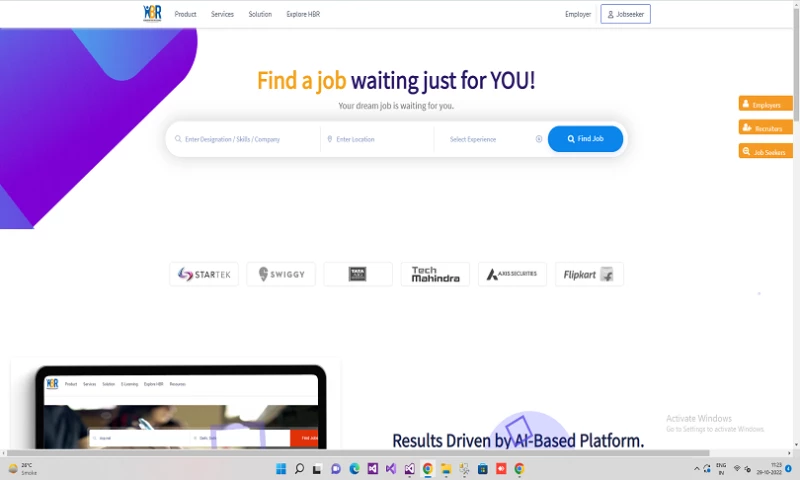Open Microsoft Store from the taskbar
The image size is (800, 480).
483,469
